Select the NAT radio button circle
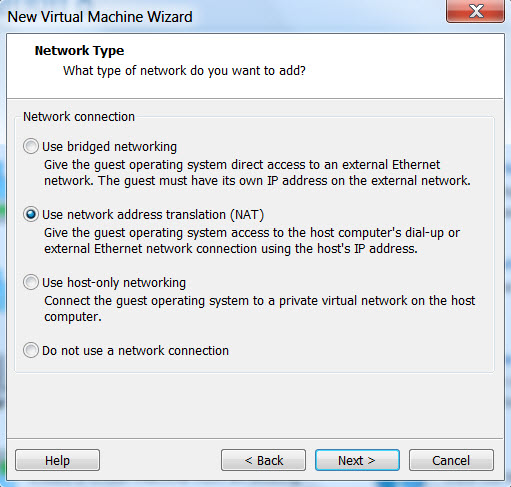The image size is (511, 487). (31, 214)
